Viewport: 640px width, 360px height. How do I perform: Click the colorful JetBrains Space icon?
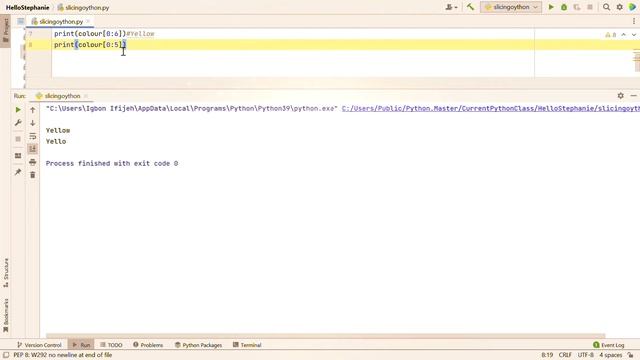click(633, 7)
